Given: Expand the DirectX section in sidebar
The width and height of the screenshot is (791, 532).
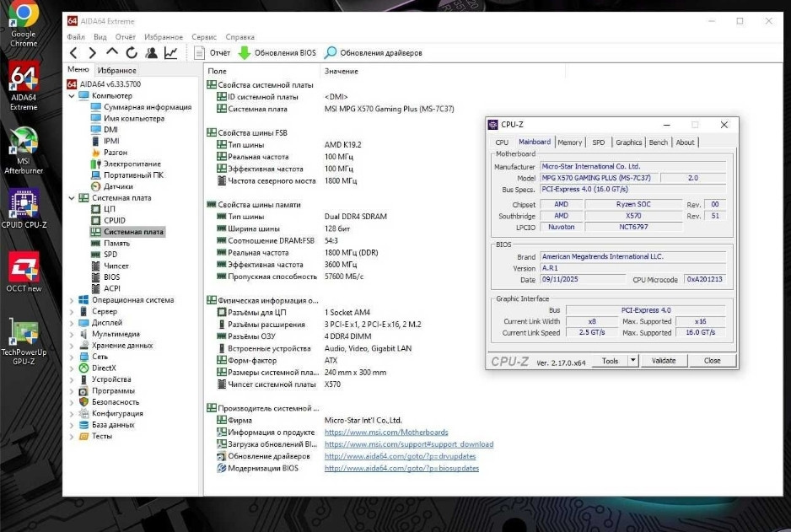Looking at the screenshot, I should [73, 368].
